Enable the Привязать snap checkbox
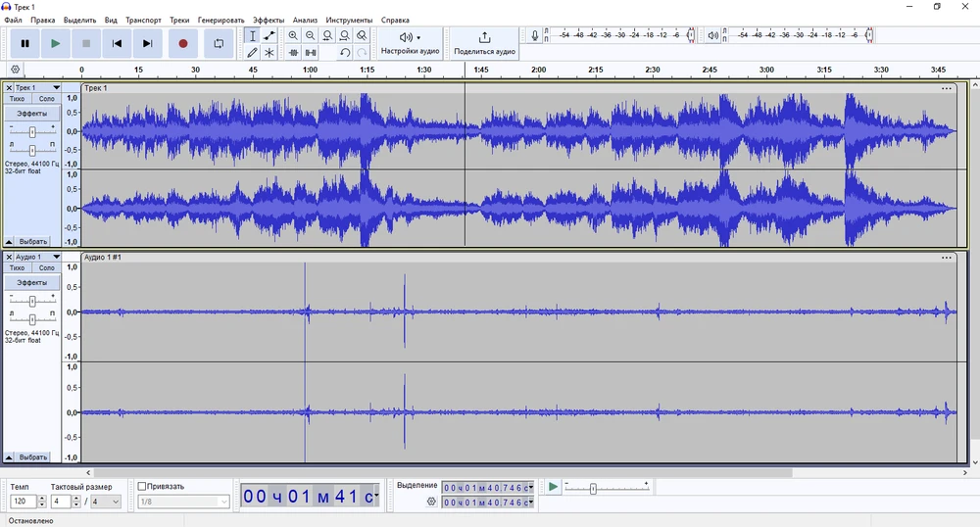 (x=142, y=486)
